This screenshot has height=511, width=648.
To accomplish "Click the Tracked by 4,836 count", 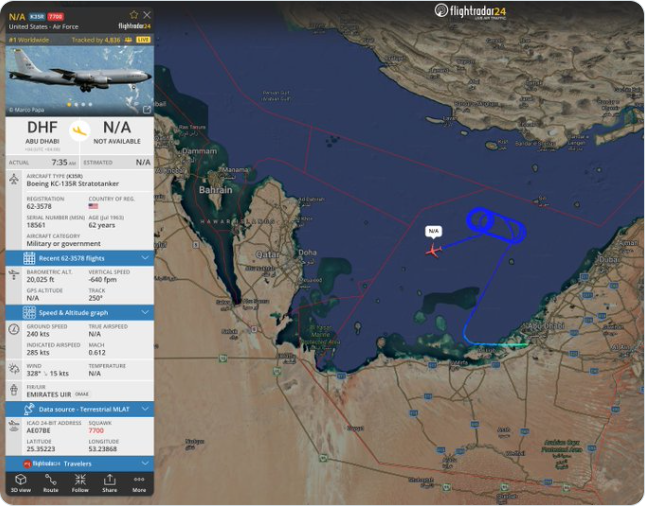I will pyautogui.click(x=96, y=40).
